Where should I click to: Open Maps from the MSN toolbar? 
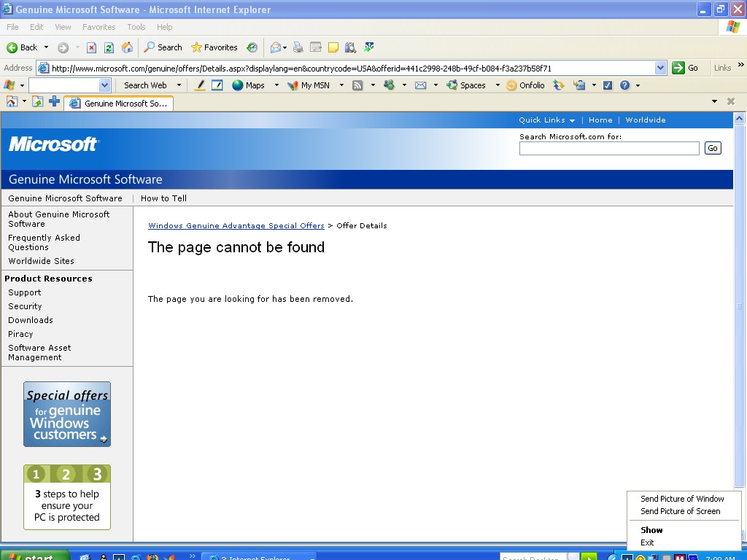click(x=248, y=85)
